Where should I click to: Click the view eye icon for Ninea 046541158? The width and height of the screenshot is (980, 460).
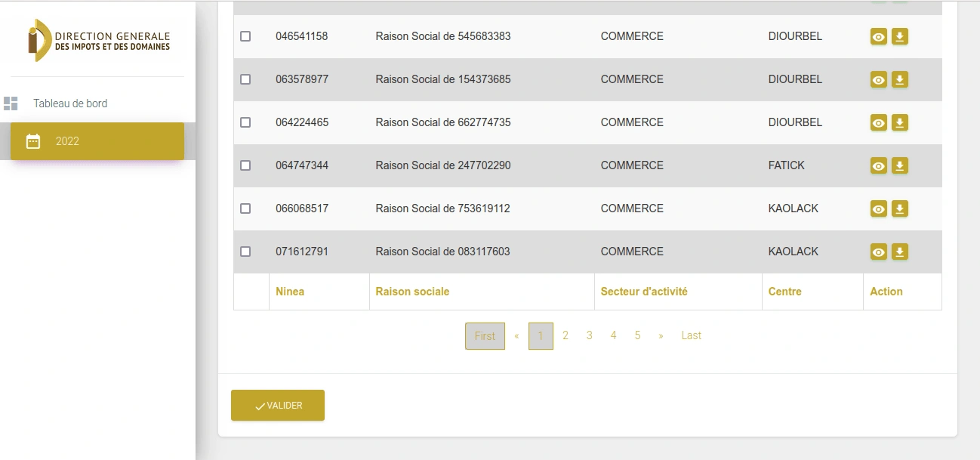(x=878, y=37)
